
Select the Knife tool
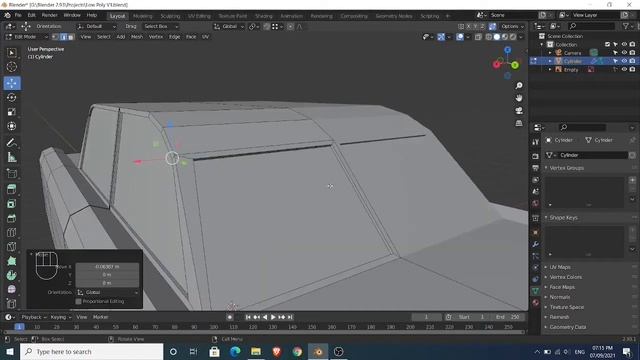click(11, 247)
